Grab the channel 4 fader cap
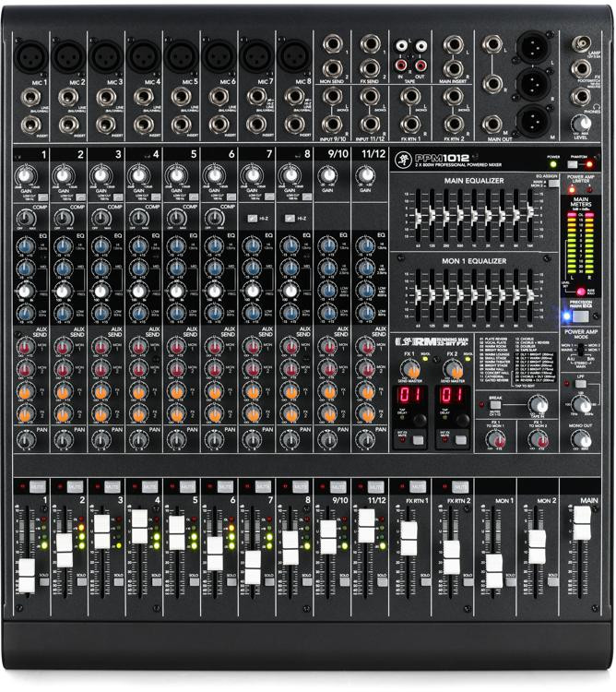 point(139,527)
